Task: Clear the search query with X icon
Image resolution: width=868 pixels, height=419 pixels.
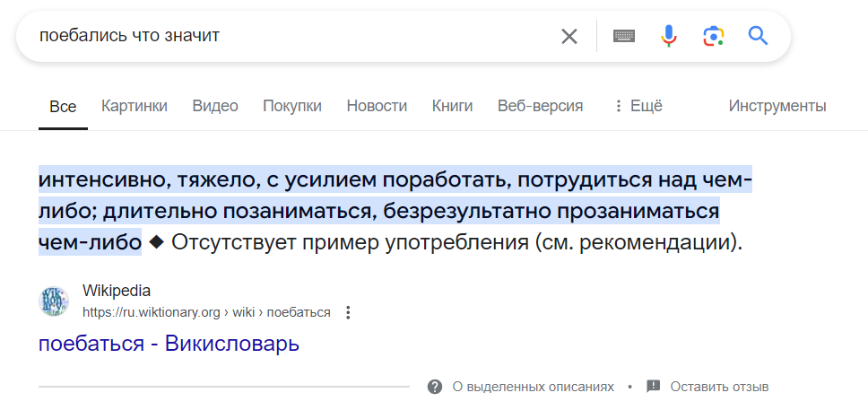Action: [x=569, y=36]
